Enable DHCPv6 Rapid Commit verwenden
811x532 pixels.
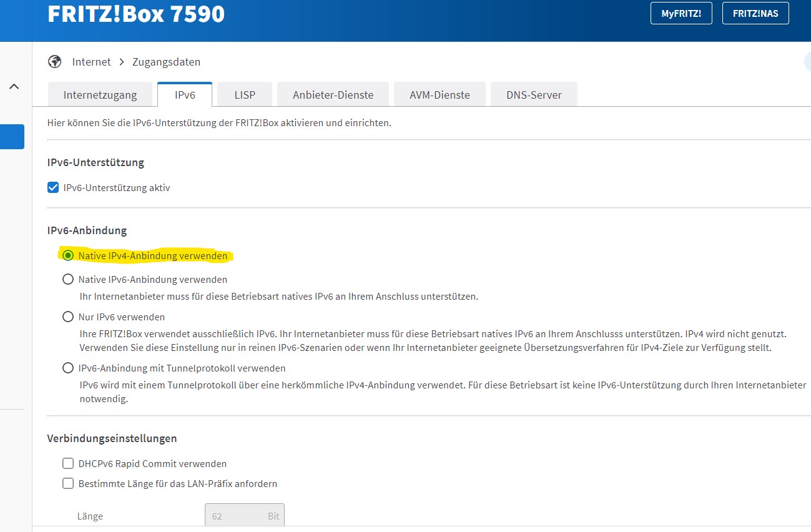pos(68,463)
